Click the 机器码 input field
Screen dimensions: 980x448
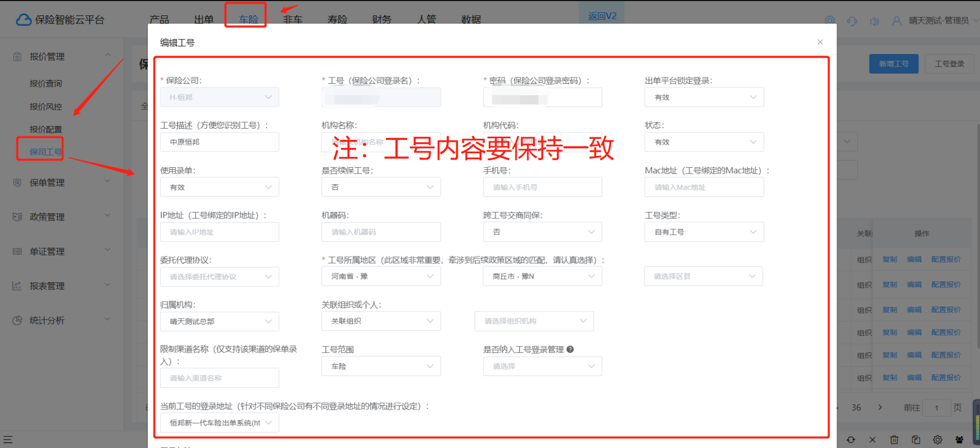pyautogui.click(x=381, y=232)
